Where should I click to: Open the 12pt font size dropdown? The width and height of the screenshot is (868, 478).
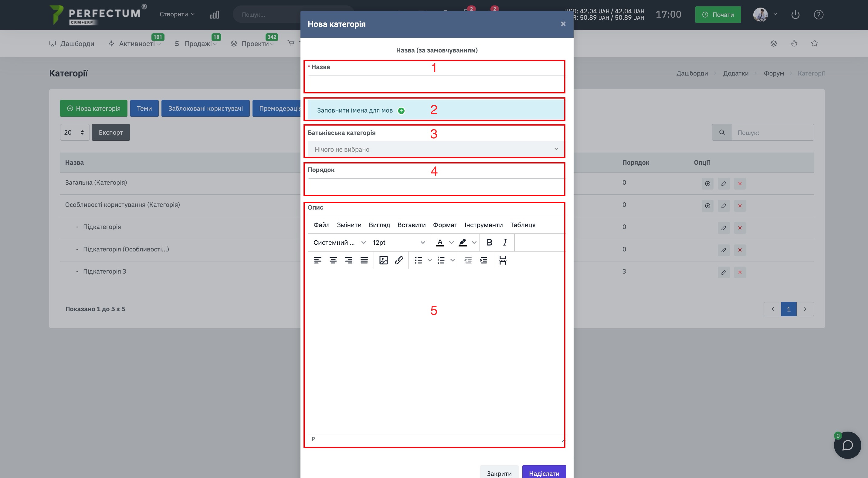click(x=398, y=242)
